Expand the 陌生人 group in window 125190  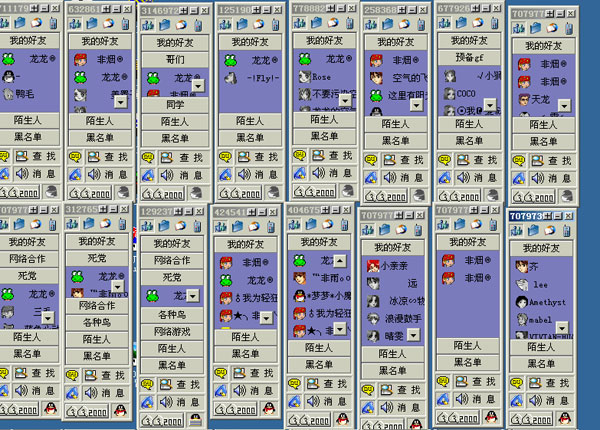250,121
